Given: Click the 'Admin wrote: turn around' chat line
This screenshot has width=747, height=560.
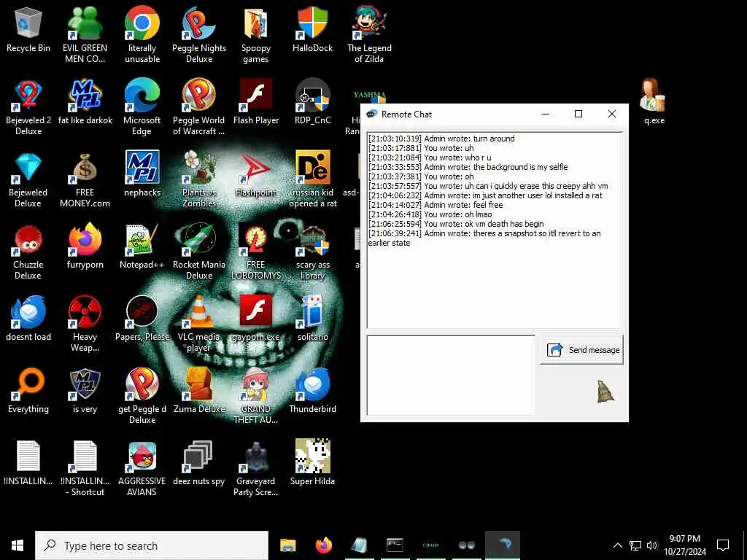Looking at the screenshot, I should point(441,139).
